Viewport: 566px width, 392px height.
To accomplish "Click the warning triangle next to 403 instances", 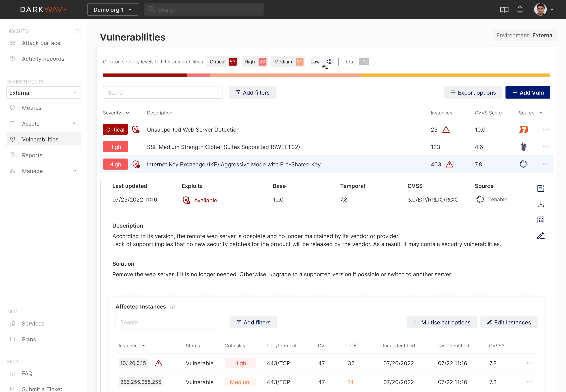I will pos(450,164).
